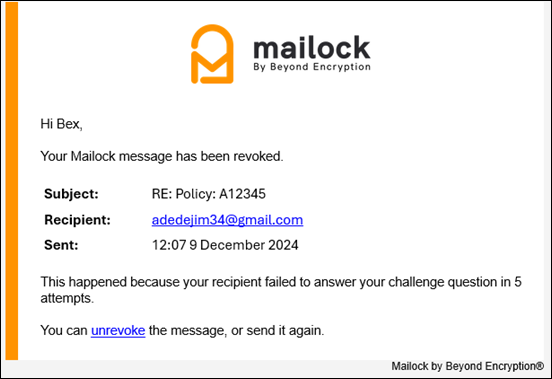Click the orange Mailock envelope logo icon
The height and width of the screenshot is (379, 552).
(x=212, y=54)
